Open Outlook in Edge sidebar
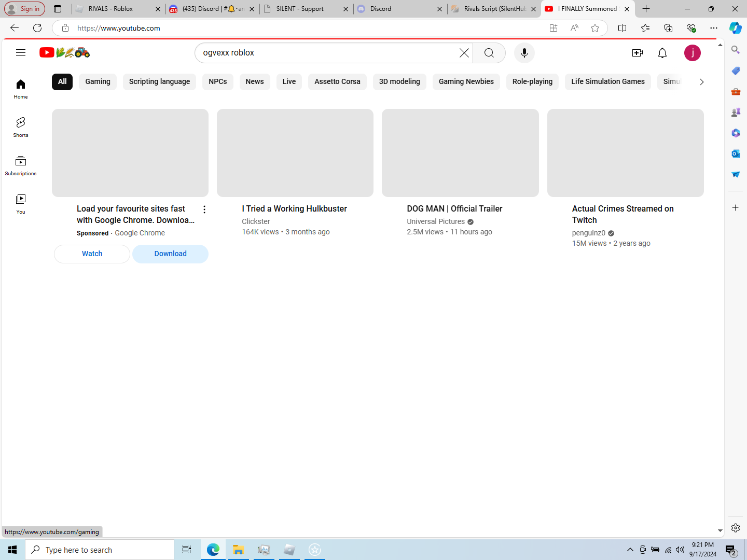The width and height of the screenshot is (747, 560). [x=736, y=153]
